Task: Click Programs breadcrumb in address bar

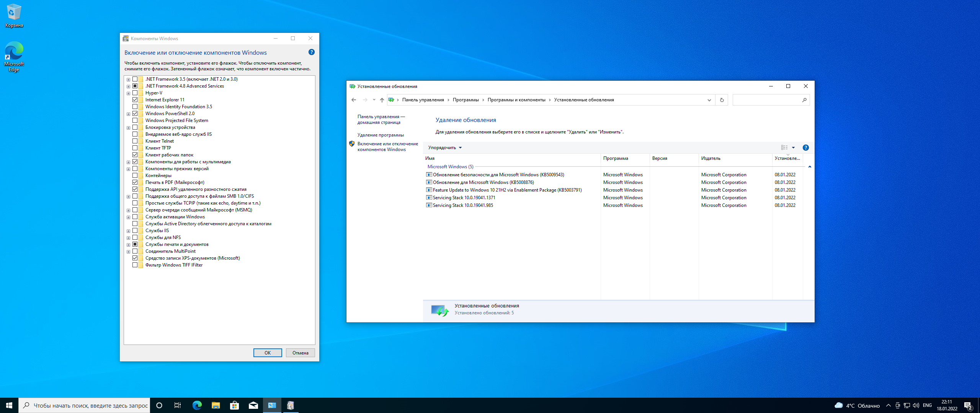Action: click(465, 100)
